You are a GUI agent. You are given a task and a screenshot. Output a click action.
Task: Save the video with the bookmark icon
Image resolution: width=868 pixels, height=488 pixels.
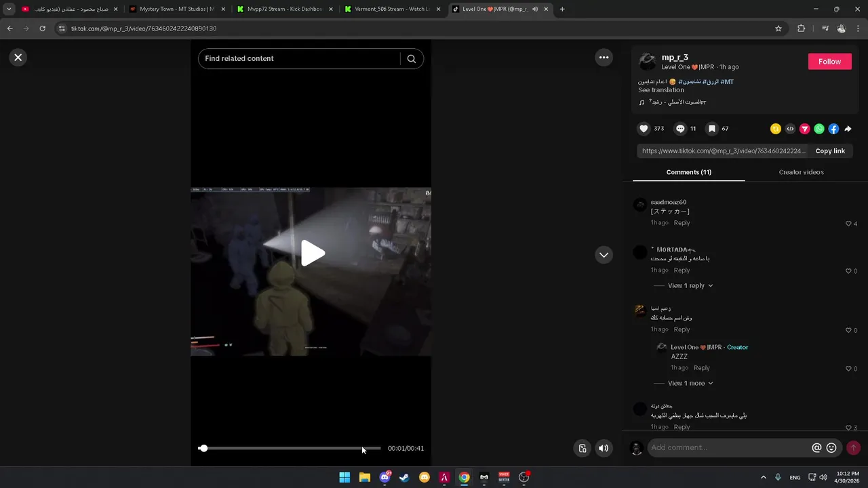pyautogui.click(x=711, y=129)
